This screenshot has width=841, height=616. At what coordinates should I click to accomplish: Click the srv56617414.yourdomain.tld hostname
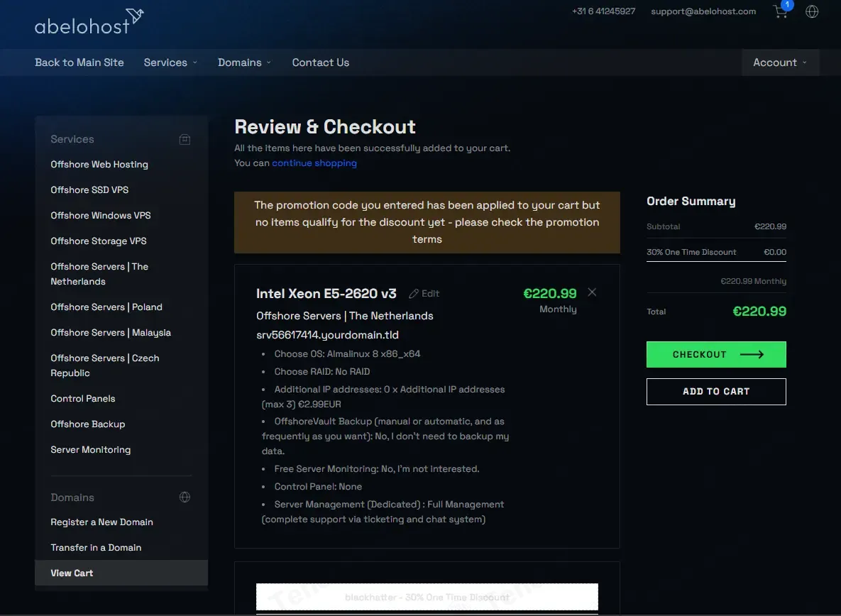click(327, 335)
